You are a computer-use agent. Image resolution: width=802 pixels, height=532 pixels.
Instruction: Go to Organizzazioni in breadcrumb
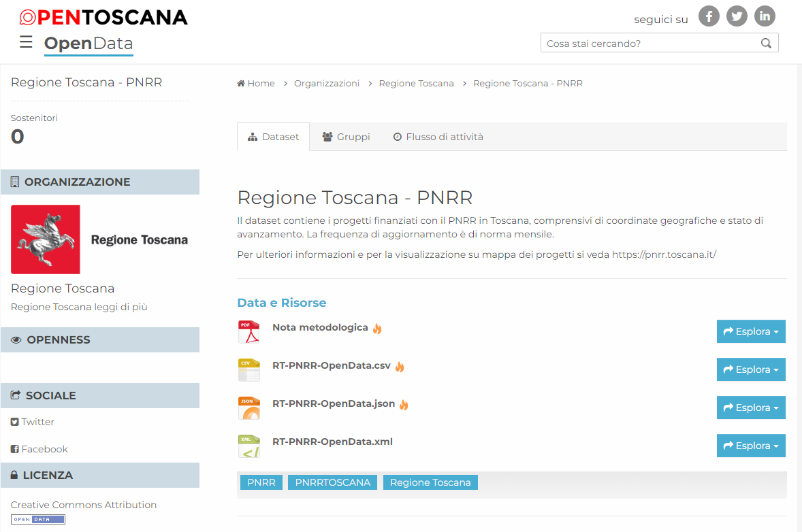tap(327, 83)
